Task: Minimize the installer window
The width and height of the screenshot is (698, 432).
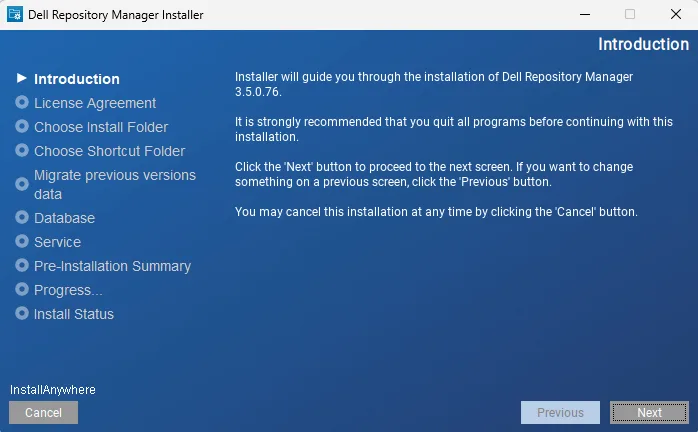Action: click(583, 14)
